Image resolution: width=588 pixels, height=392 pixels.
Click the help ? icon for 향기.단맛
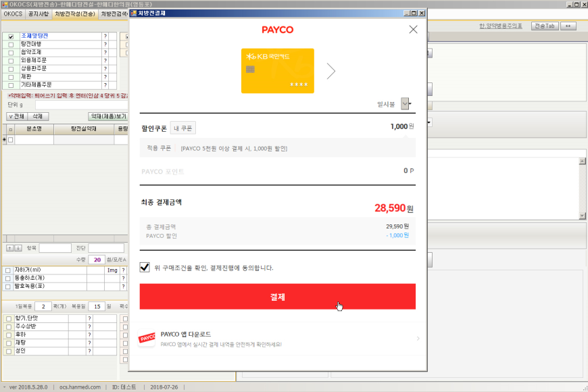click(89, 318)
